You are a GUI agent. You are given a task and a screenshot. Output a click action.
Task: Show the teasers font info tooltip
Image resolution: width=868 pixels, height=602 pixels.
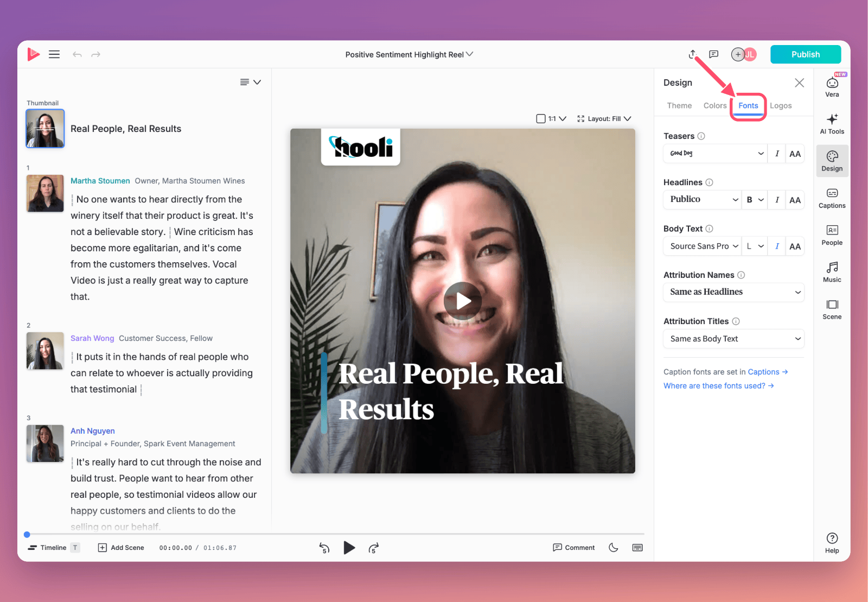click(701, 136)
